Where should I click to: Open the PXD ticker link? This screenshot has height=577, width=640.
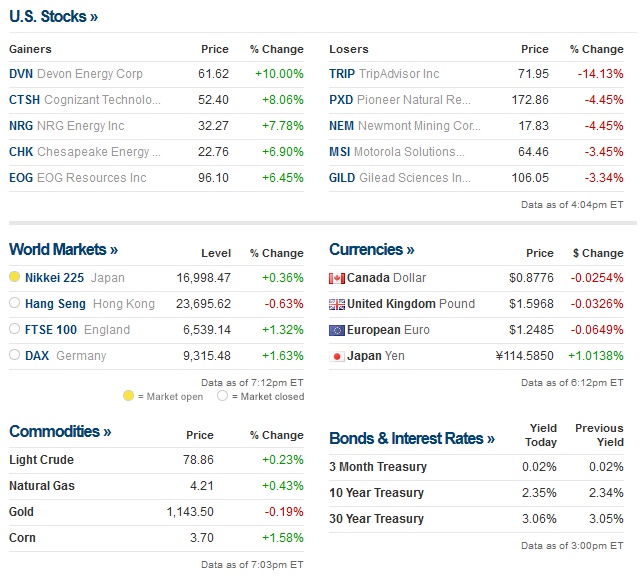coord(341,100)
